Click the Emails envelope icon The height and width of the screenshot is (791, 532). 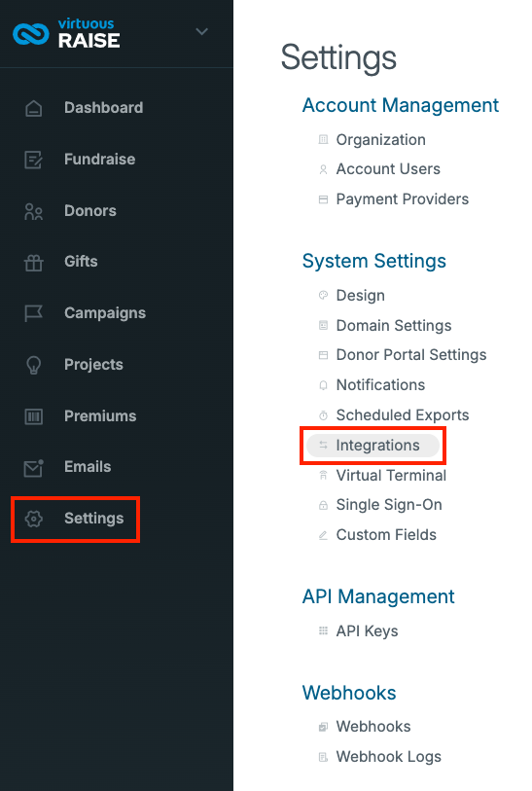coord(34,468)
